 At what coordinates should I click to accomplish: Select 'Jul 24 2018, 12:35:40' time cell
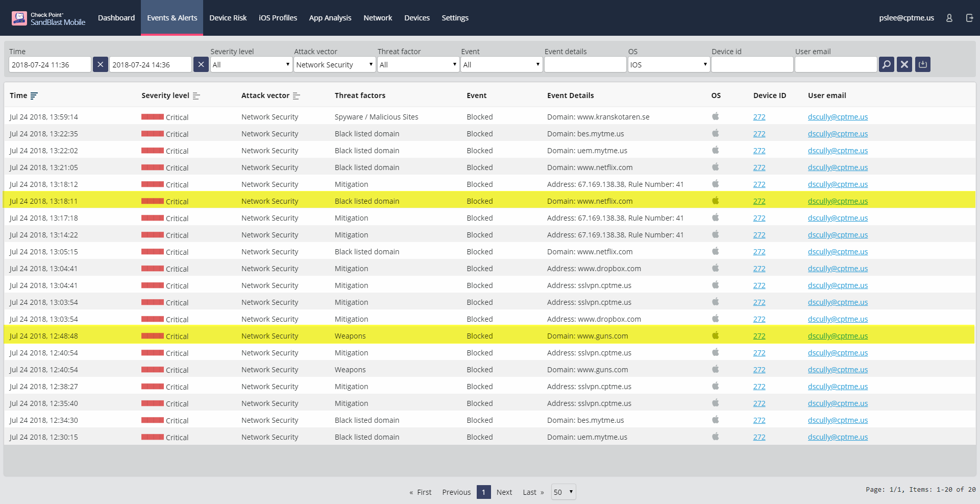pyautogui.click(x=44, y=403)
